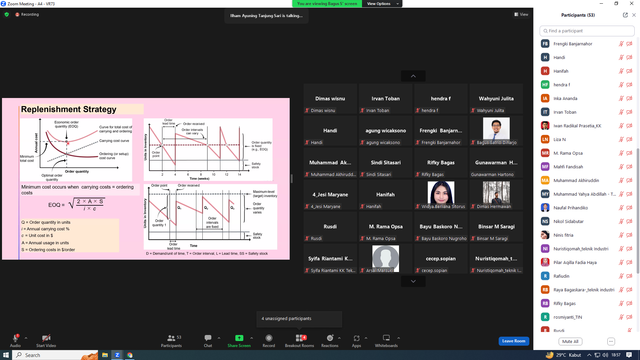Select the Bagus Satrio Ditarjo video tile
The height and width of the screenshot is (360, 640).
(496, 131)
